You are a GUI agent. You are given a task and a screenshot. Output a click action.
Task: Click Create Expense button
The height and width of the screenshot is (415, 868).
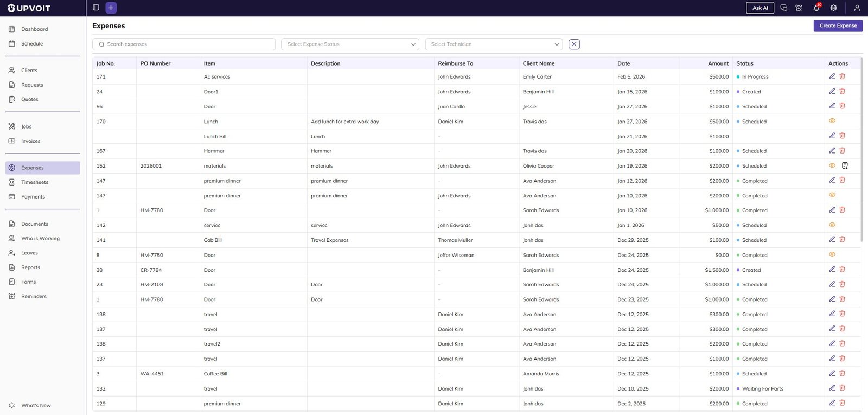click(x=838, y=25)
